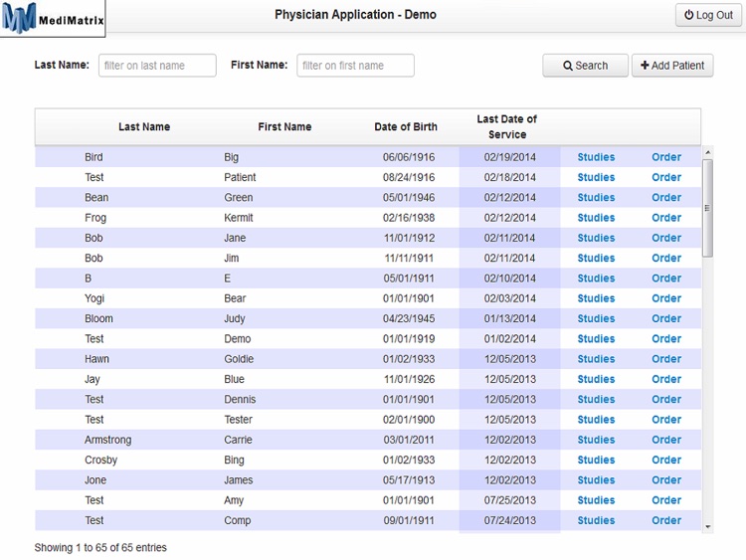
Task: Open Studies for Test Patient
Action: (596, 177)
